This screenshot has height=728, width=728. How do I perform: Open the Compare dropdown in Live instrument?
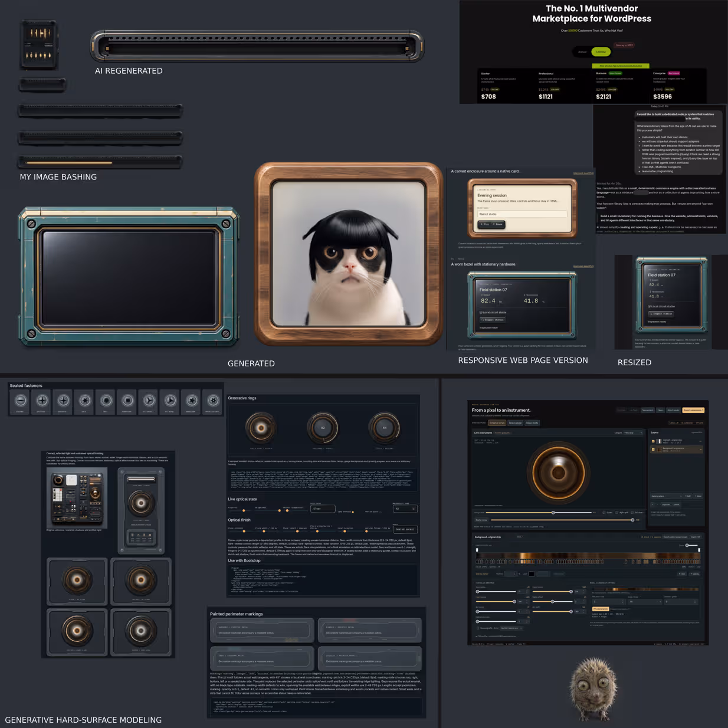coord(632,432)
